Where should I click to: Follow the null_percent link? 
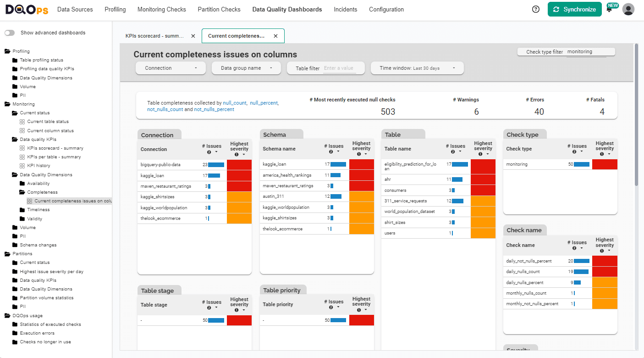coord(264,103)
